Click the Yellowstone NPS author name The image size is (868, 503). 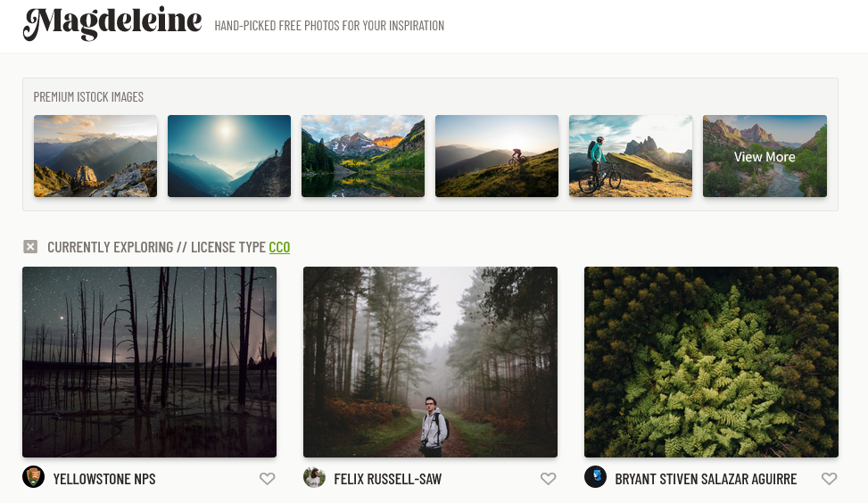pos(104,479)
